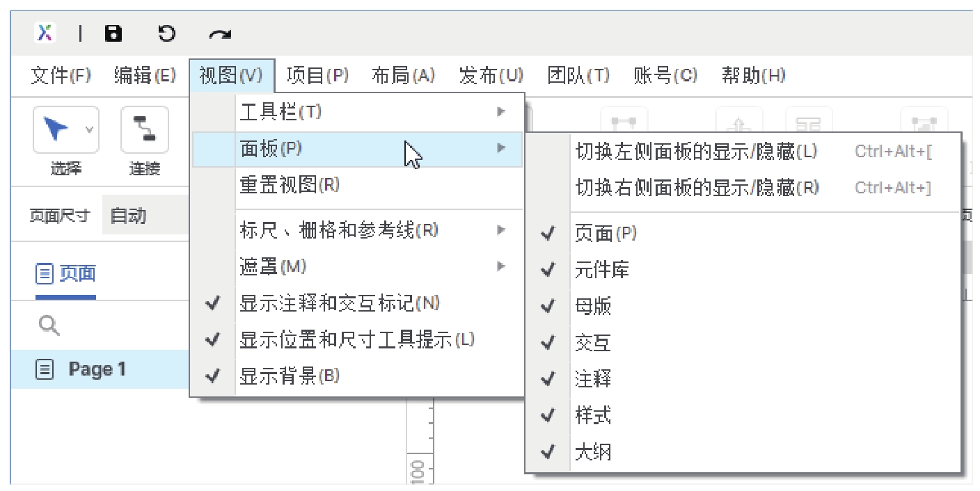This screenshot has width=980, height=491.
Task: Toggle the 母版 panel visibility
Action: (x=593, y=307)
